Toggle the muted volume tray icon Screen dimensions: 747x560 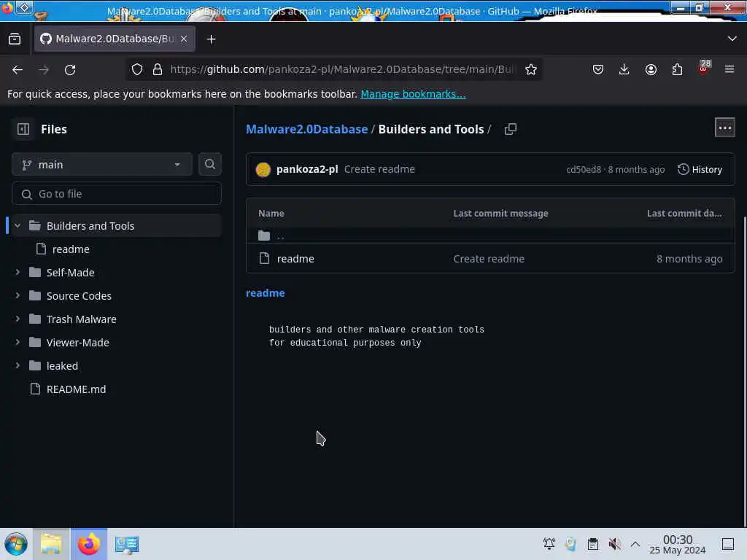point(614,544)
